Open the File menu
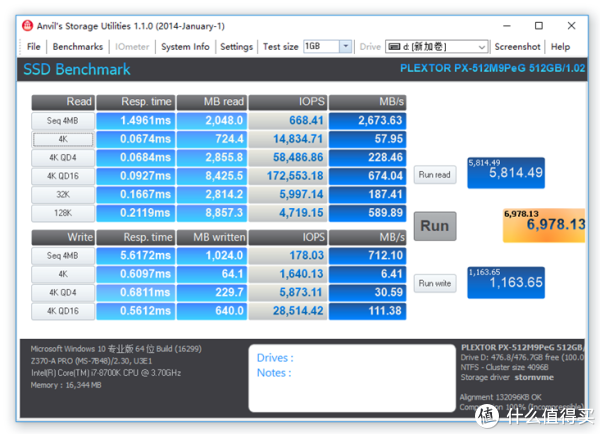 click(33, 47)
